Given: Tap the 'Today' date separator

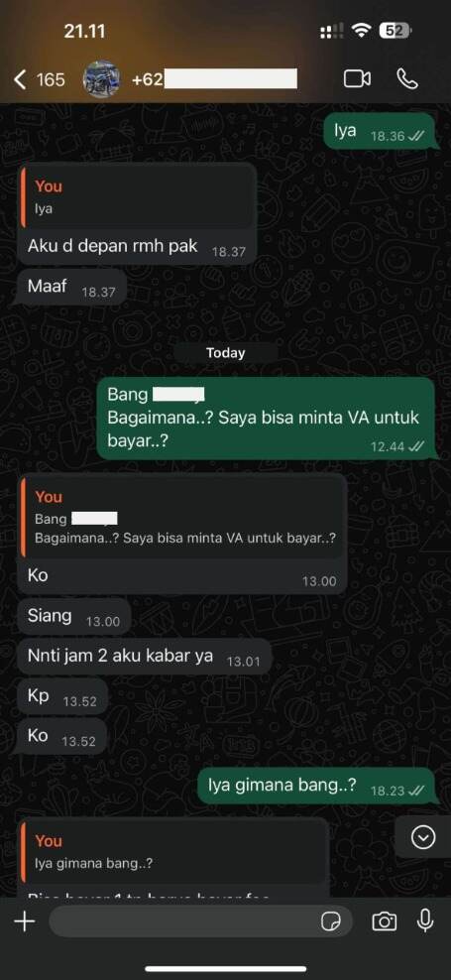Looking at the screenshot, I should (x=226, y=352).
